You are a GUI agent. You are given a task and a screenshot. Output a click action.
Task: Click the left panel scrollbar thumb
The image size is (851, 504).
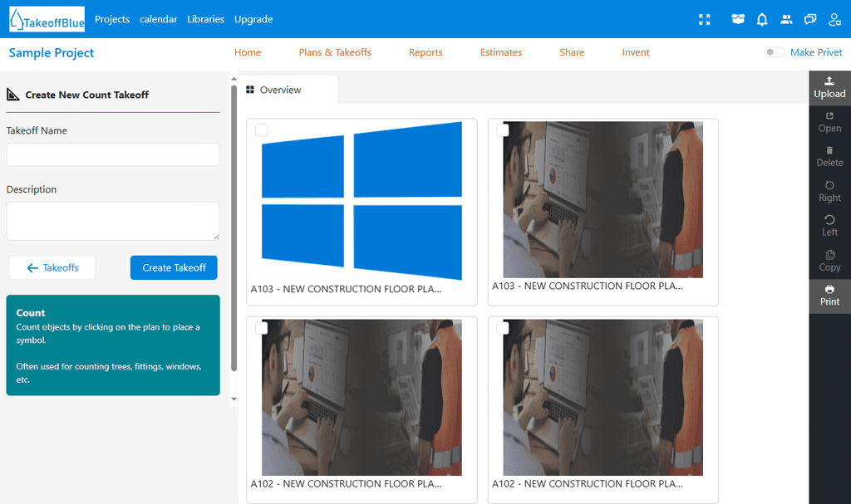234,228
